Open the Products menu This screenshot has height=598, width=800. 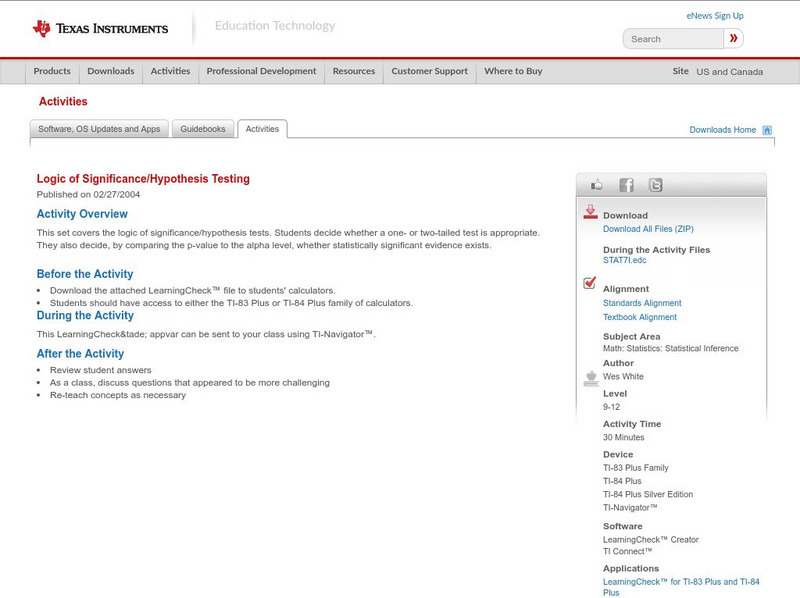click(52, 71)
